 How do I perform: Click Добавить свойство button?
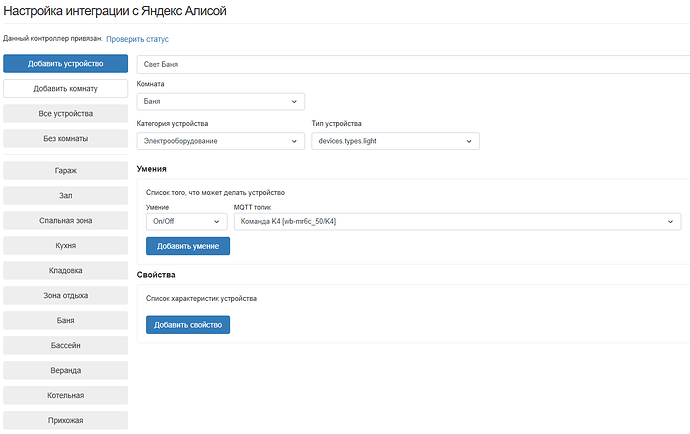tap(188, 325)
